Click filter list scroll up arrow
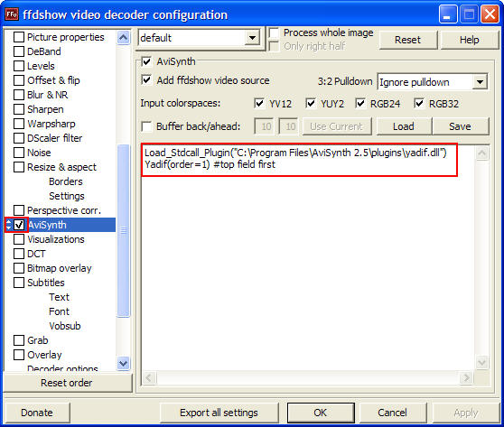Screen dimensions: 504x427 (x=124, y=38)
